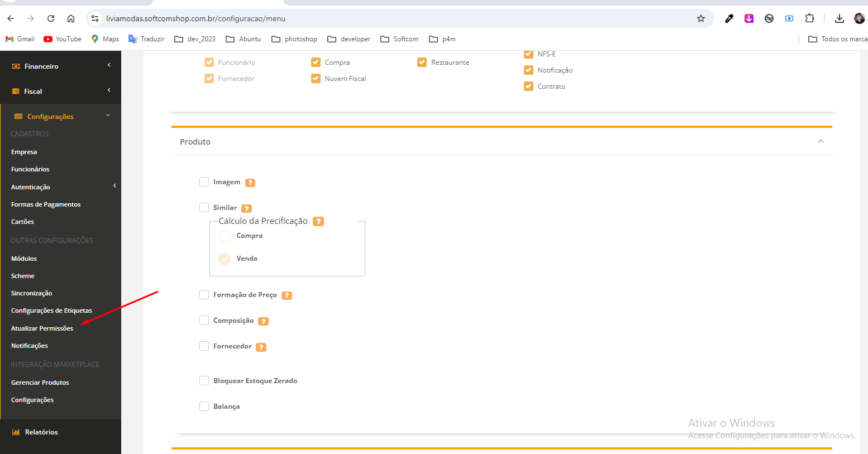Image resolution: width=868 pixels, height=454 pixels.
Task: Reload the page with refresh icon
Action: pyautogui.click(x=51, y=18)
